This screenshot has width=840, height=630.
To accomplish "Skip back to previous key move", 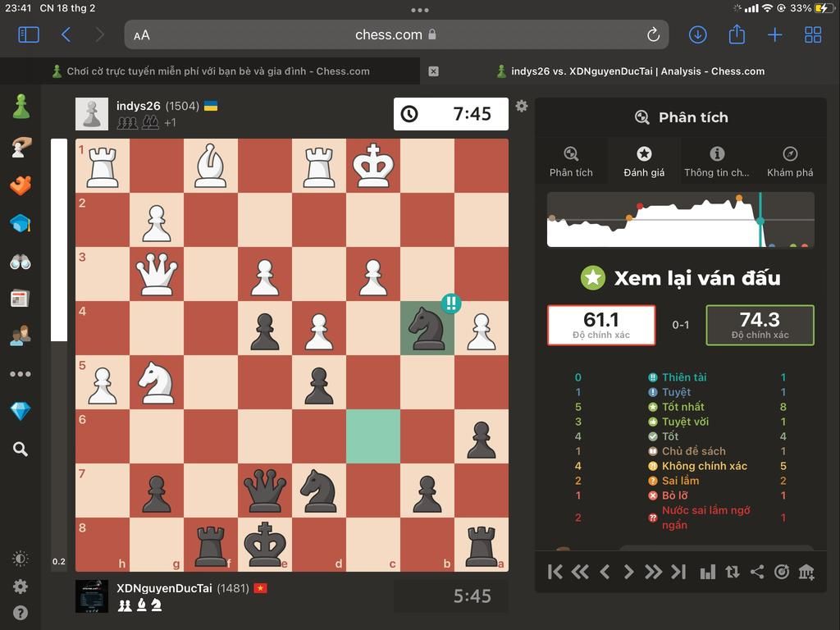I will point(580,572).
